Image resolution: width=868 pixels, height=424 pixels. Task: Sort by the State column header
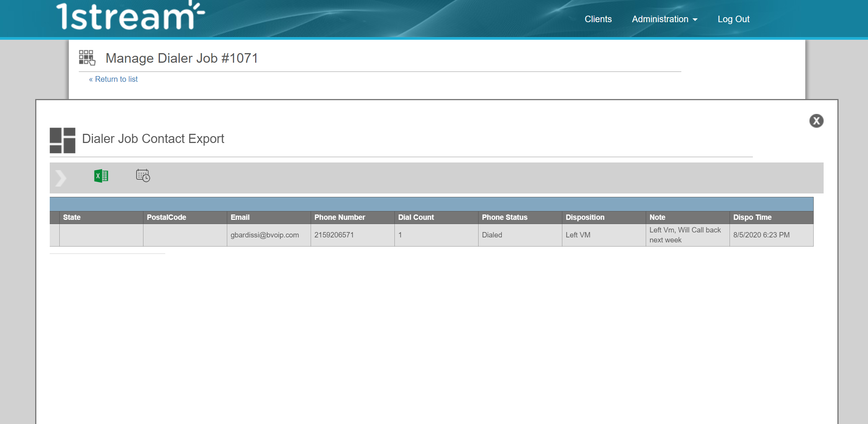point(101,217)
